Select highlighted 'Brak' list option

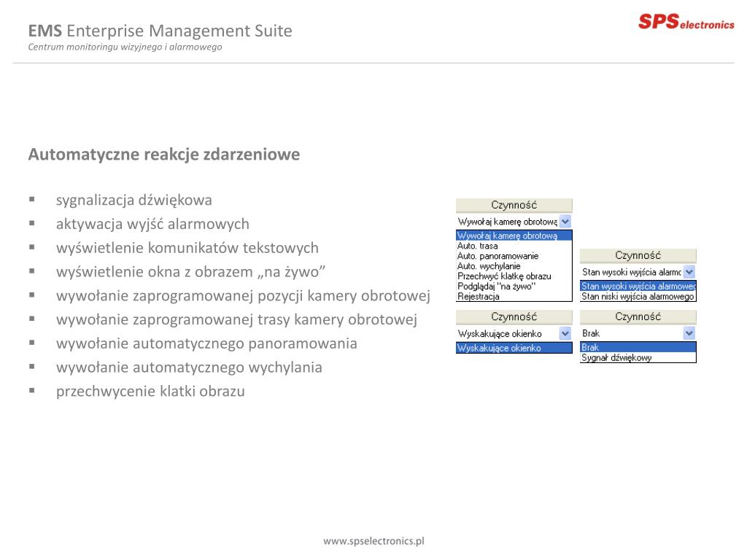click(638, 347)
